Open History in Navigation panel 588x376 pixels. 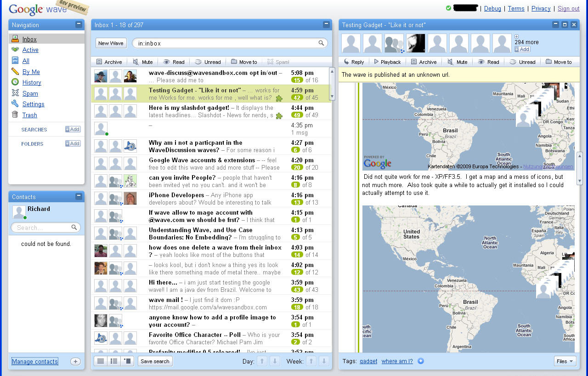[32, 82]
